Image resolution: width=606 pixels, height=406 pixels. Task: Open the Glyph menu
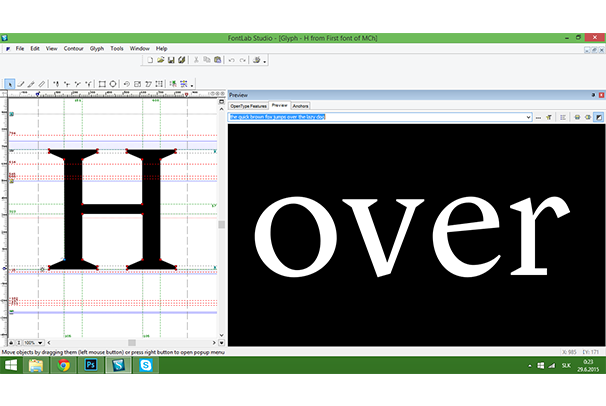[96, 48]
